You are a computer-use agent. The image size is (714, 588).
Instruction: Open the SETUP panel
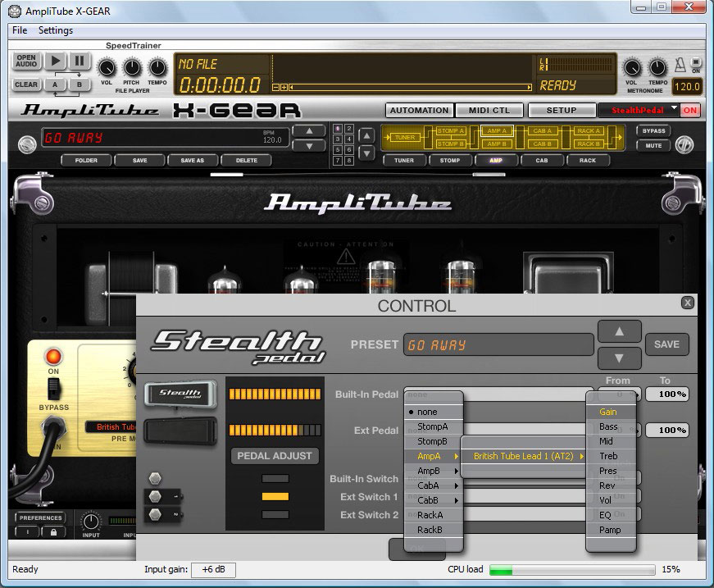[x=562, y=110]
